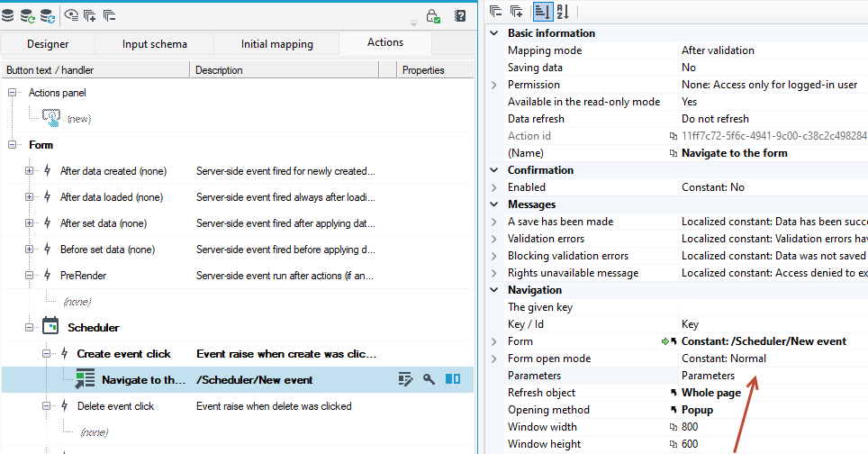
Task: Open the Input schema tab
Action: [155, 44]
